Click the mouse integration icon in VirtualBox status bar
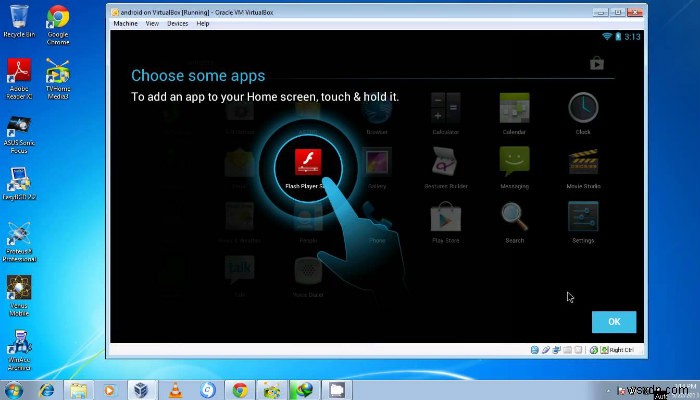This screenshot has height=400, width=700. pyautogui.click(x=594, y=350)
